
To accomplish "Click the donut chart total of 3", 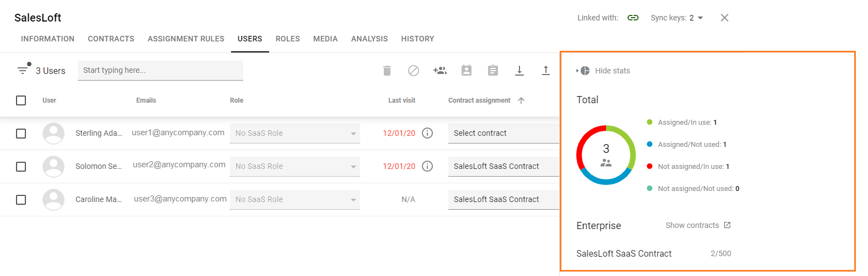I will click(x=606, y=148).
